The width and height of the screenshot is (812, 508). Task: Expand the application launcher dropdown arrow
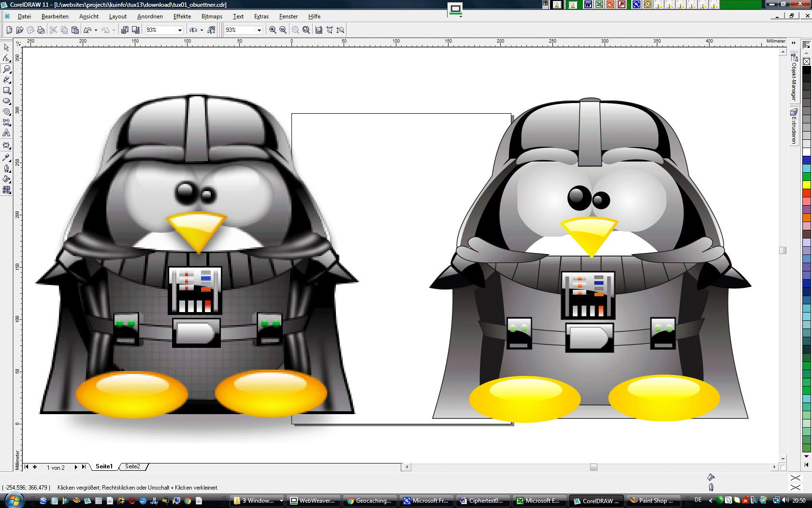coord(202,30)
